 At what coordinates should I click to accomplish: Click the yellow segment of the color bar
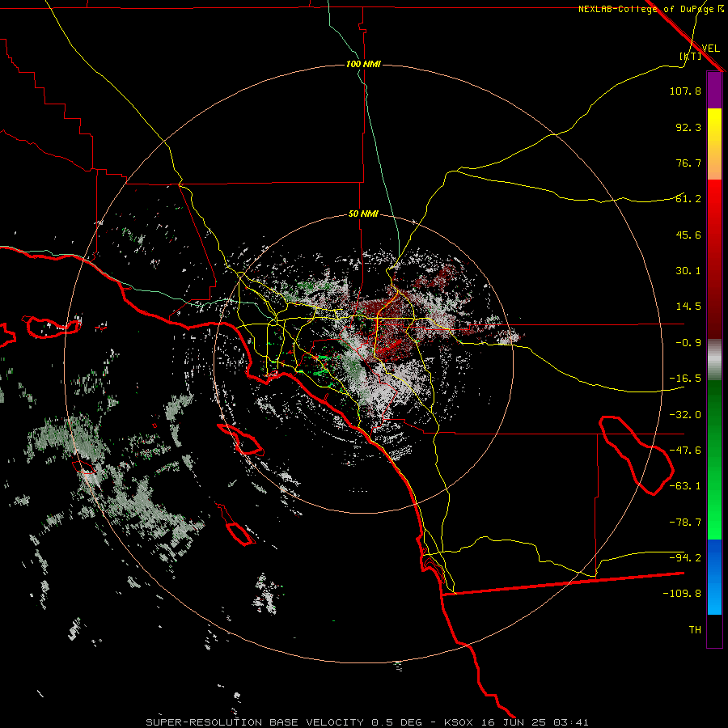pyautogui.click(x=714, y=126)
